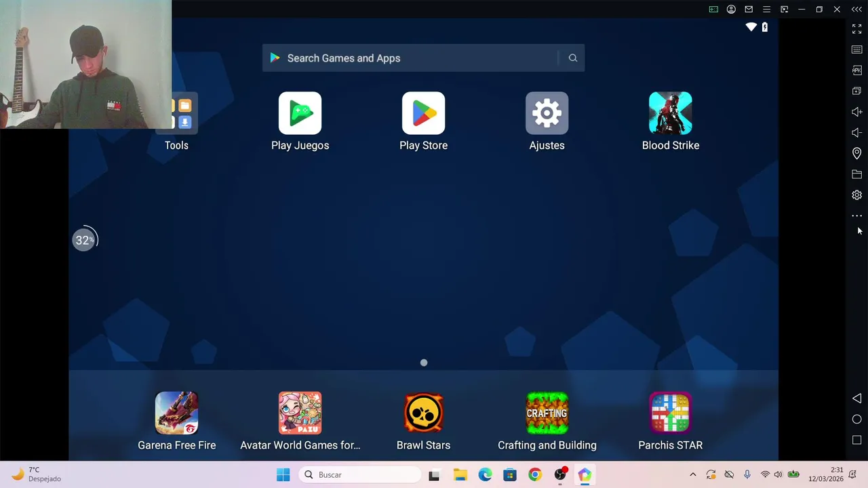868x488 pixels.
Task: Open the shared folder icon in the sidebar
Action: click(x=856, y=174)
